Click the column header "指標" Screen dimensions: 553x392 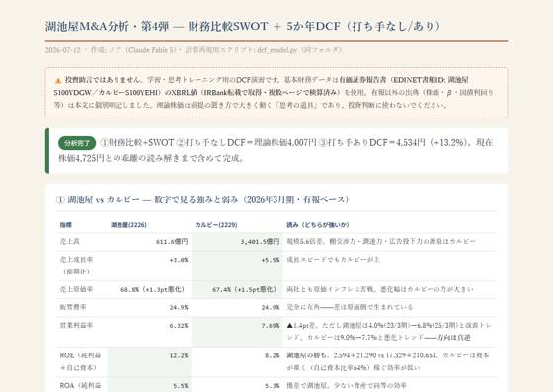(x=65, y=225)
